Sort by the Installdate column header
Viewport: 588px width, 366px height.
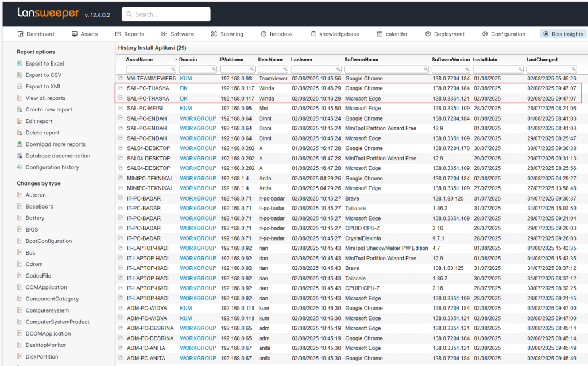click(485, 59)
